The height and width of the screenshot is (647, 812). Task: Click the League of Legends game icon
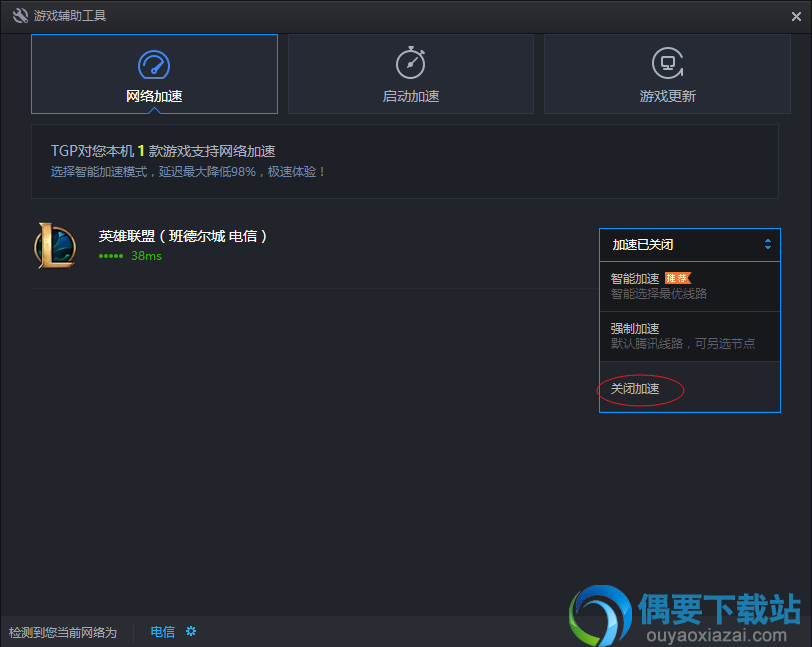click(x=55, y=246)
